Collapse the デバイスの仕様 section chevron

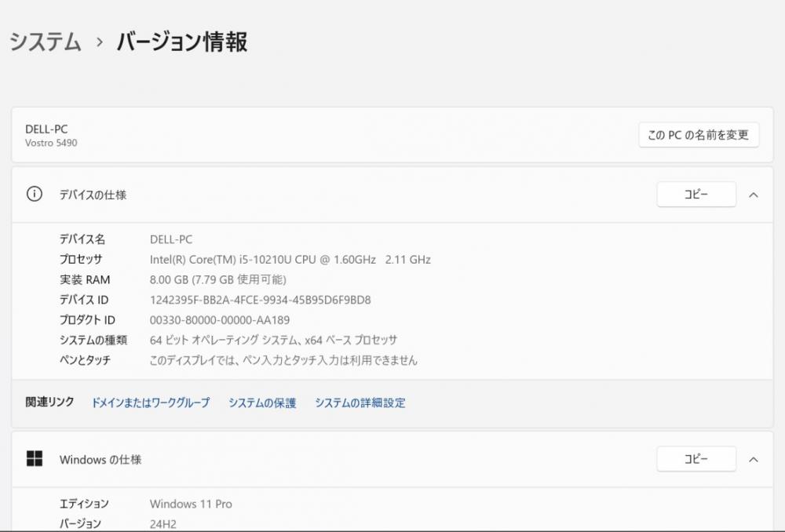tap(754, 195)
